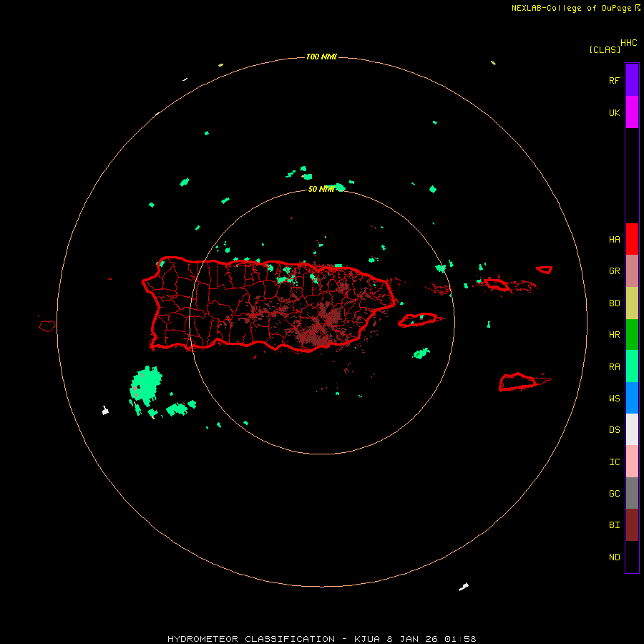Click the Mona Island outline west of Puerto Rico
Screen dimensions: 644x644
click(x=47, y=326)
